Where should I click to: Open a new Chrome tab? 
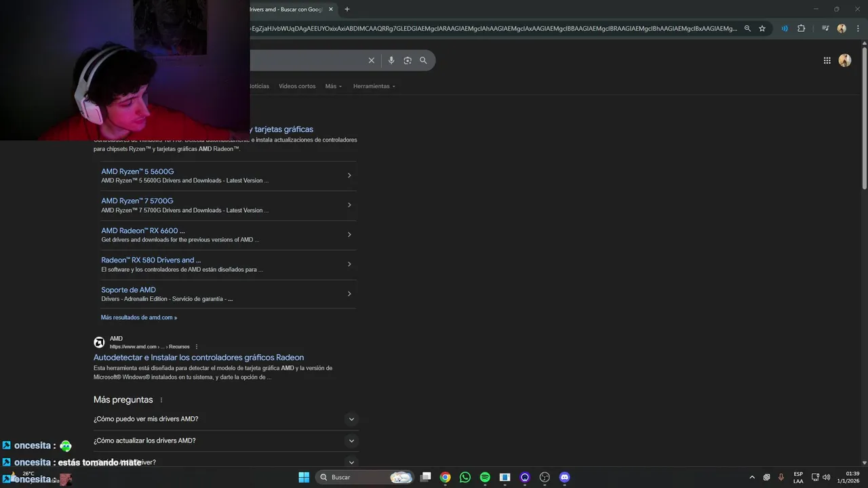point(347,9)
